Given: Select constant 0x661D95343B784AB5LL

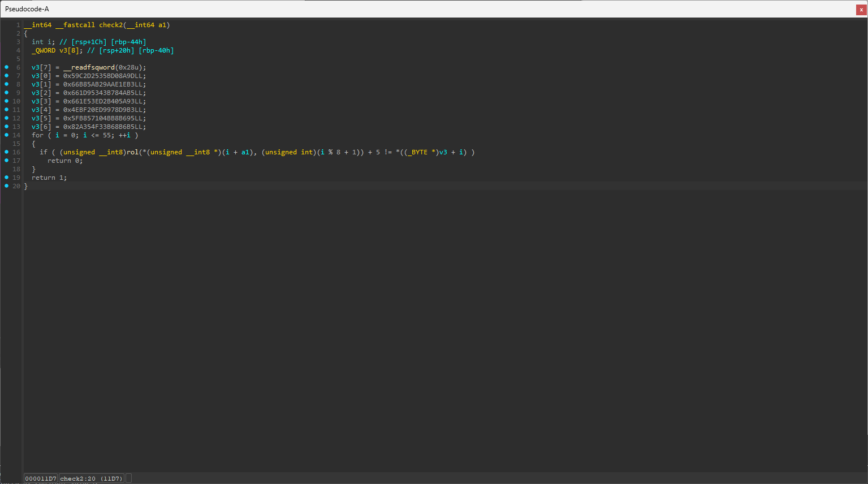Looking at the screenshot, I should (103, 93).
